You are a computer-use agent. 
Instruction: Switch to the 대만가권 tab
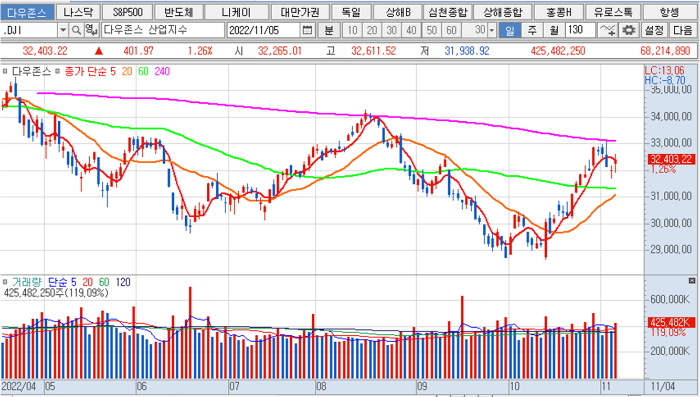click(x=300, y=12)
